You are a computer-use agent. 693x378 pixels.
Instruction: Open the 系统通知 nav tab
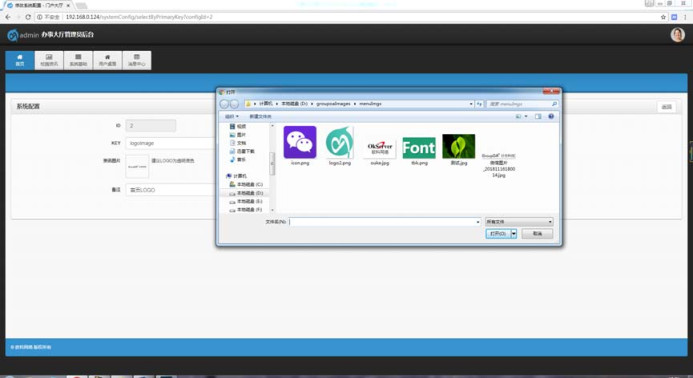click(78, 61)
